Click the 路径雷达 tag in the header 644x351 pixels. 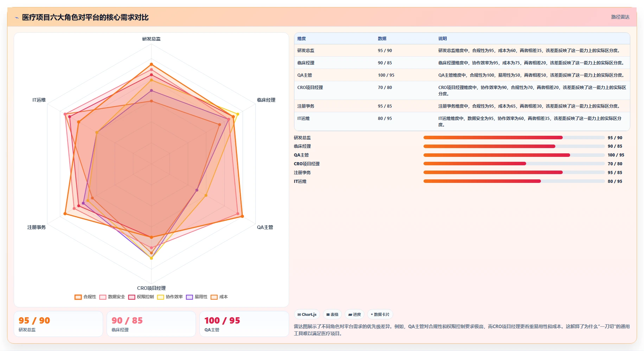tap(620, 17)
